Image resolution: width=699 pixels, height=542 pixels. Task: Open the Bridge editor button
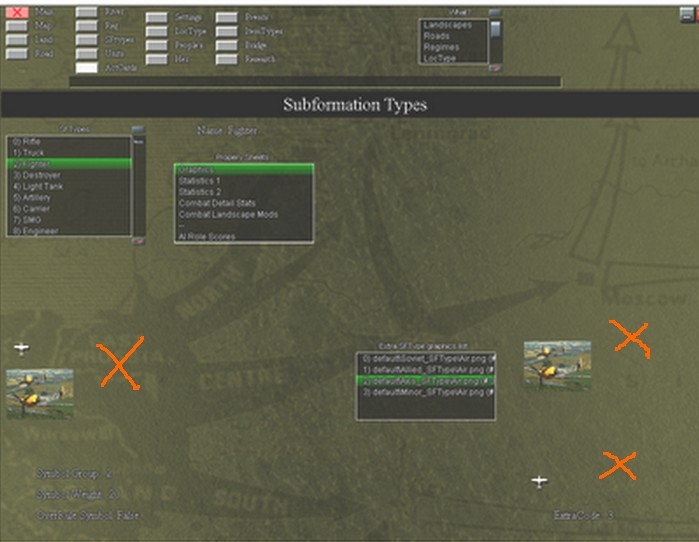pyautogui.click(x=226, y=45)
